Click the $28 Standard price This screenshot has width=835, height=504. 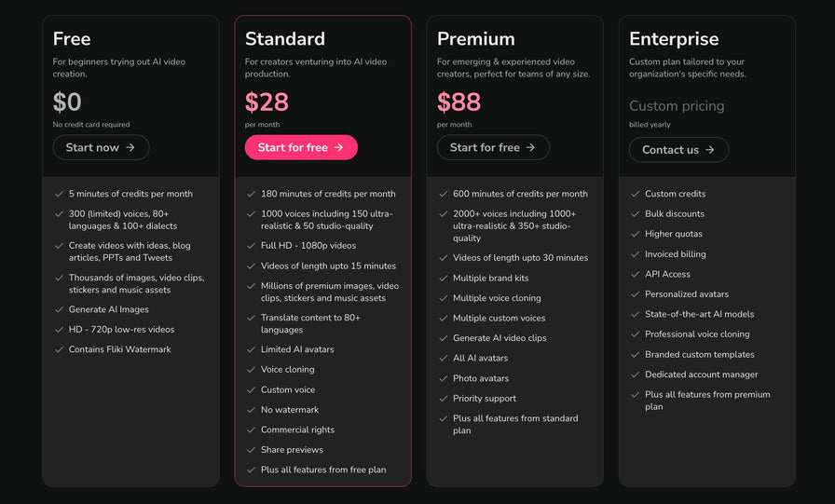(x=267, y=102)
